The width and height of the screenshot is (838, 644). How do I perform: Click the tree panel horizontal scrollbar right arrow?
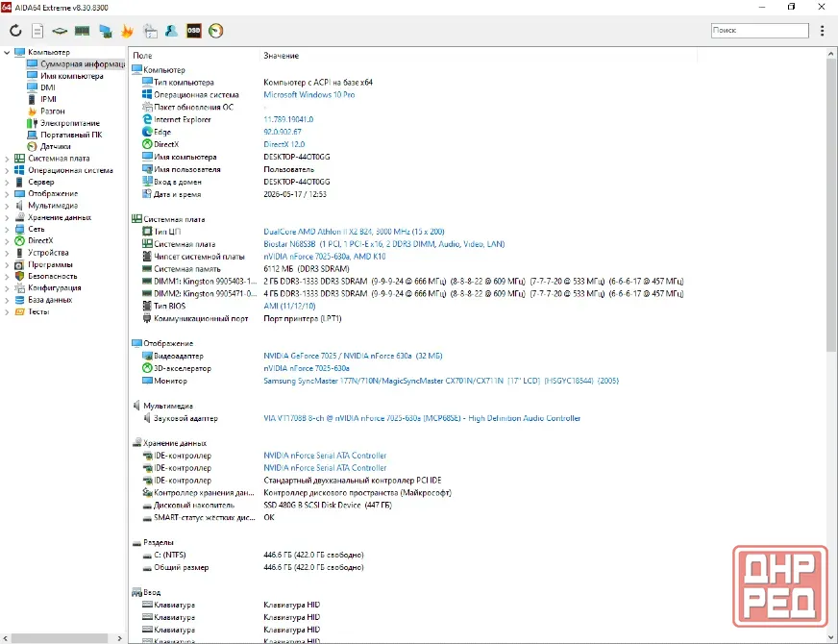coord(119,638)
